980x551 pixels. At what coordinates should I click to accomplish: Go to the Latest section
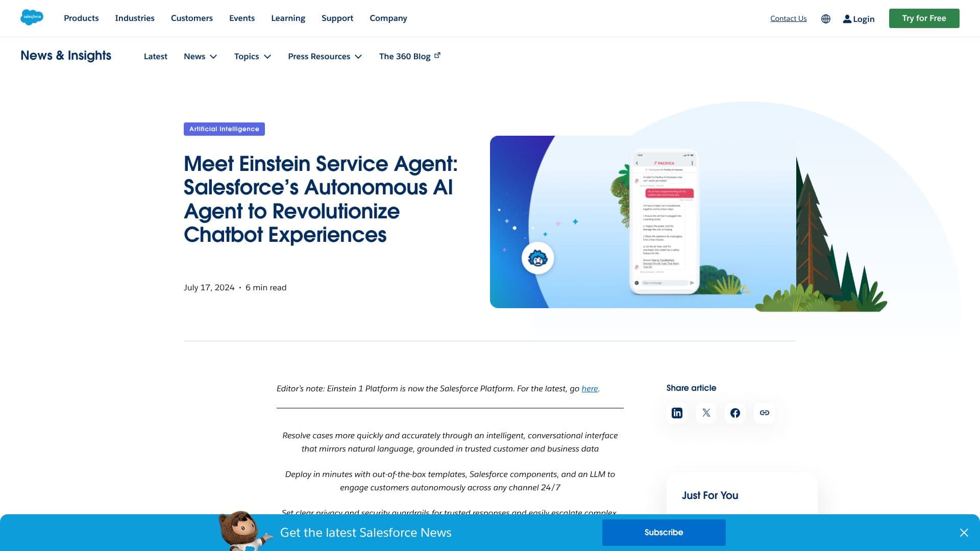(156, 57)
